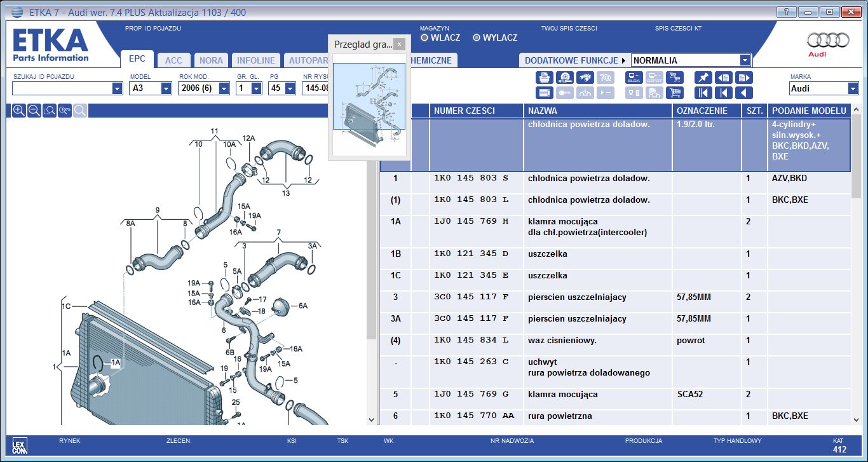Screen dimensions: 868x462
Task: Click the printer icon to print
Action: click(545, 78)
